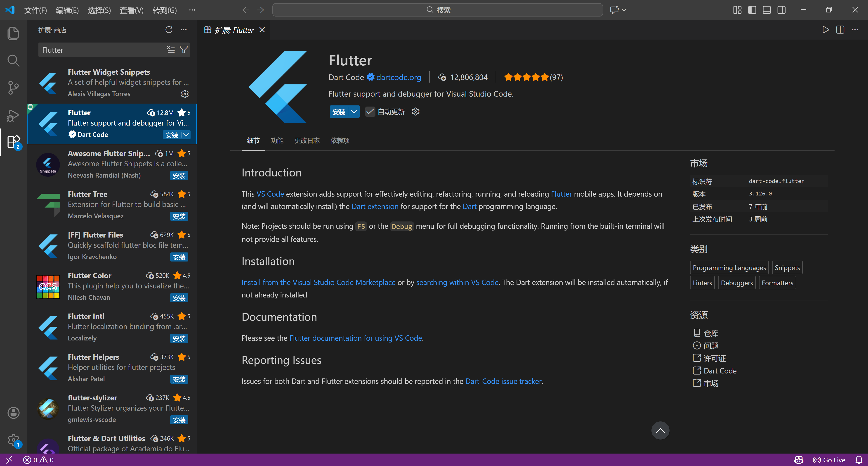Viewport: 868px width, 466px height.
Task: Switch to the 更改日志 tab
Action: point(307,141)
